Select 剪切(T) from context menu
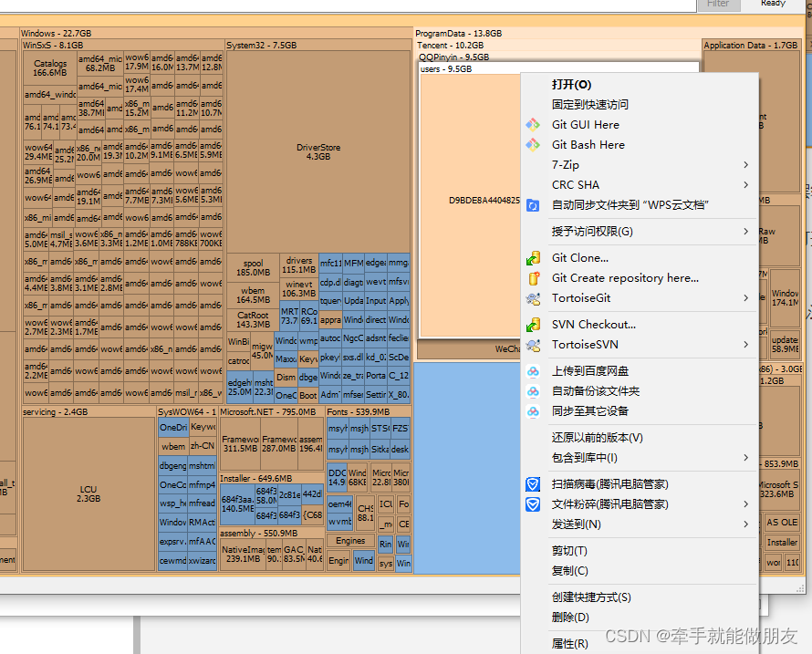Image resolution: width=812 pixels, height=654 pixels. (639, 551)
